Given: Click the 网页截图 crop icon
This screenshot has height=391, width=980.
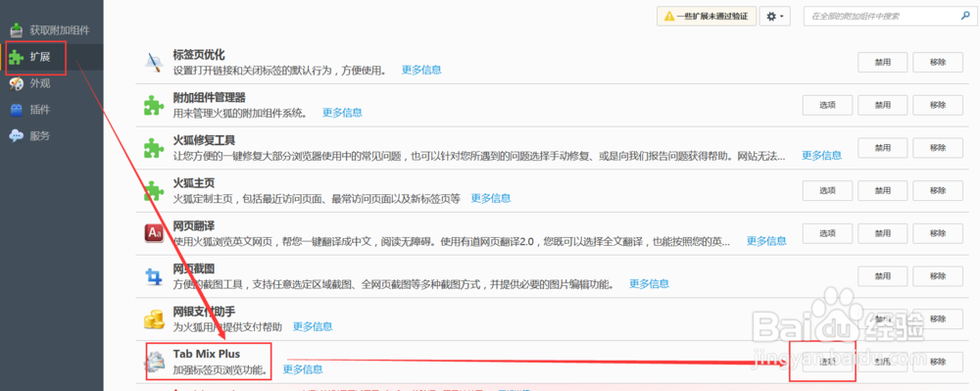Looking at the screenshot, I should pos(154,275).
